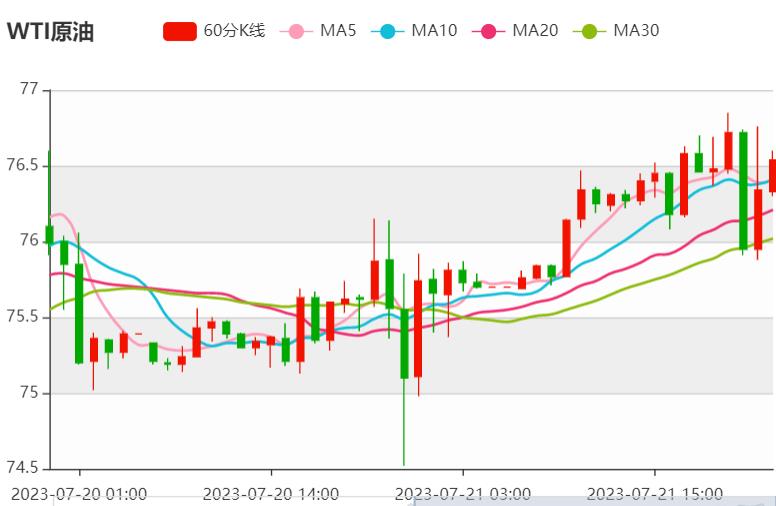The width and height of the screenshot is (776, 506).
Task: Select the 2023-07-21 15:00 axis label
Action: tap(654, 494)
